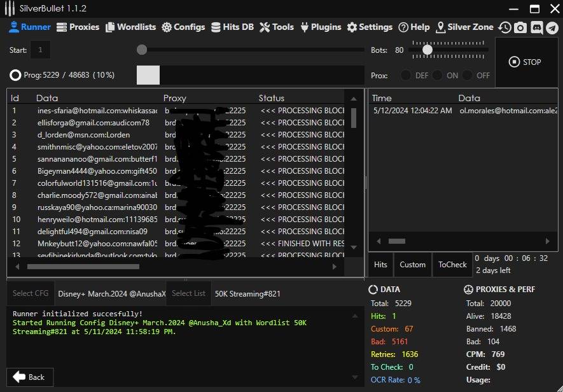The height and width of the screenshot is (392, 563).
Task: Go back with the Back button
Action: (30, 377)
